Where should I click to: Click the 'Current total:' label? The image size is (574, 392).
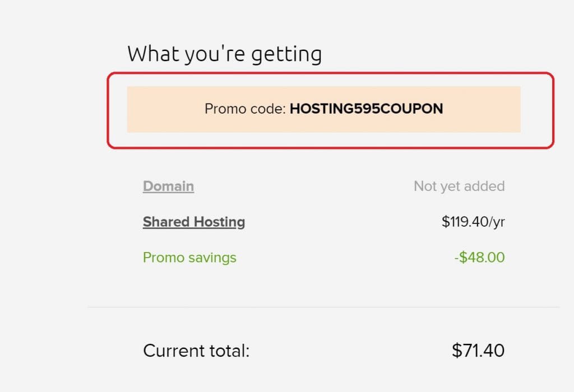point(196,351)
